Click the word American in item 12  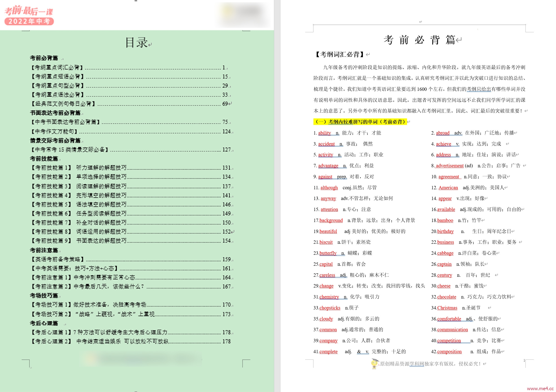[448, 188]
